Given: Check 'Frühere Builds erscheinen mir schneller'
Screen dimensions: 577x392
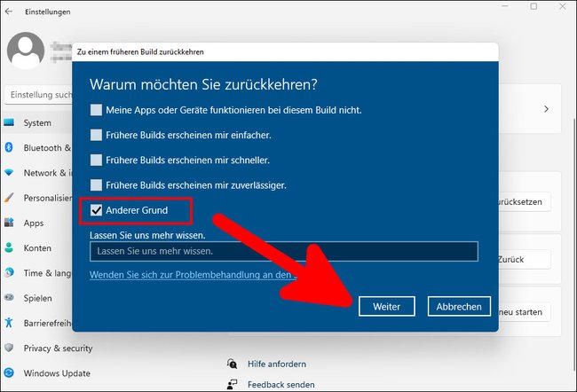Looking at the screenshot, I should pyautogui.click(x=96, y=160).
